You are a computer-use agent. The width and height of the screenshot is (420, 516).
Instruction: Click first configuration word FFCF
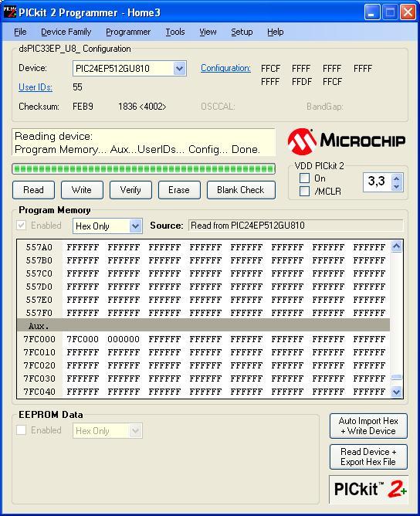270,69
